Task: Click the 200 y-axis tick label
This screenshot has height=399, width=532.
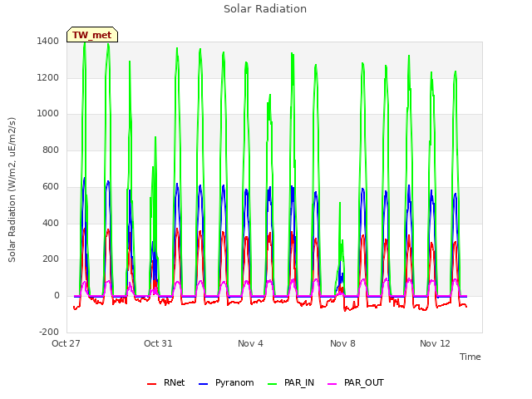Action: coord(51,259)
